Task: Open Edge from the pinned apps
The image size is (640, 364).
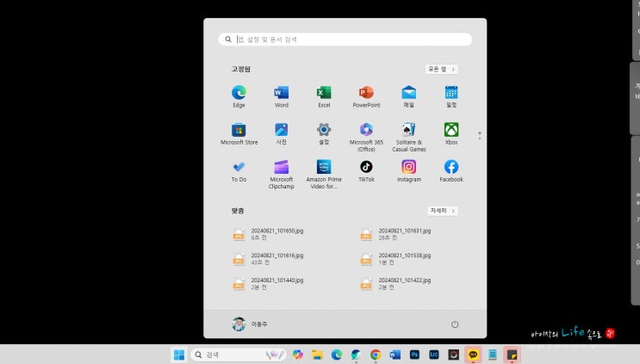Action: coord(239,96)
